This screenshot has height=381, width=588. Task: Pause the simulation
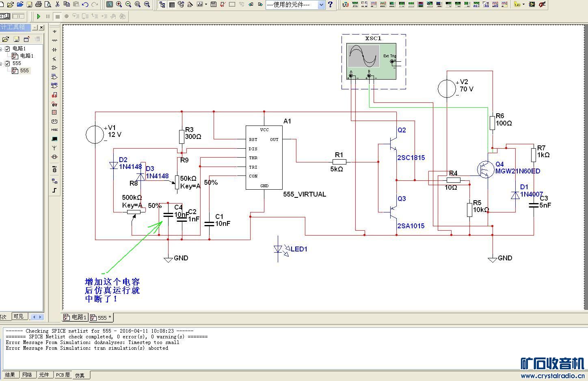tap(48, 16)
